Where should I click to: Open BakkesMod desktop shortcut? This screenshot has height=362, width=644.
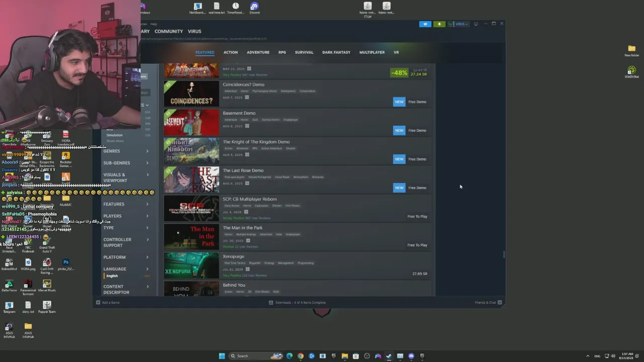[x=9, y=264]
